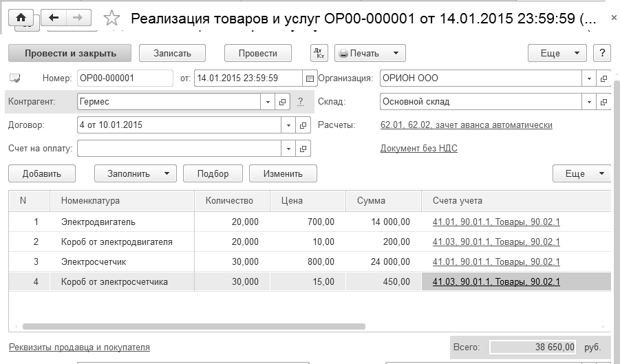Expand the Организация dropdown arrow

pyautogui.click(x=589, y=78)
